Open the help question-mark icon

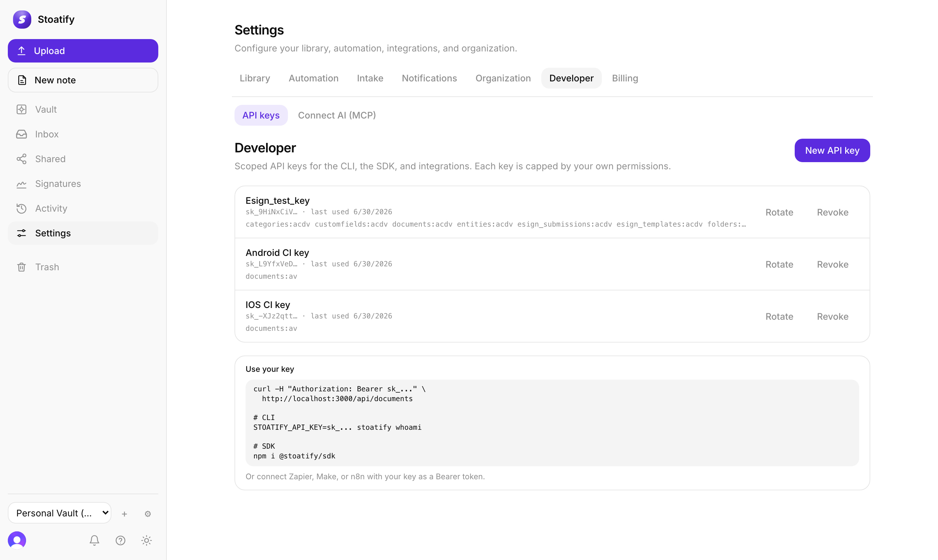tap(121, 540)
